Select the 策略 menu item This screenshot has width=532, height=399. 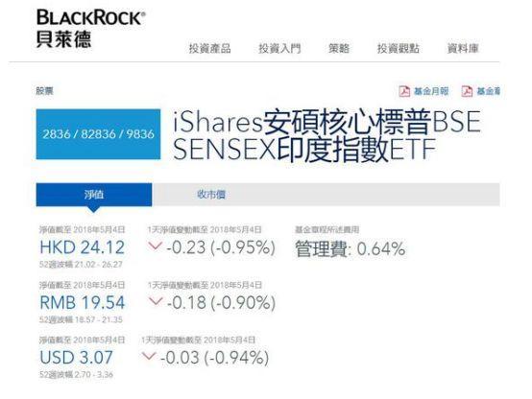339,49
